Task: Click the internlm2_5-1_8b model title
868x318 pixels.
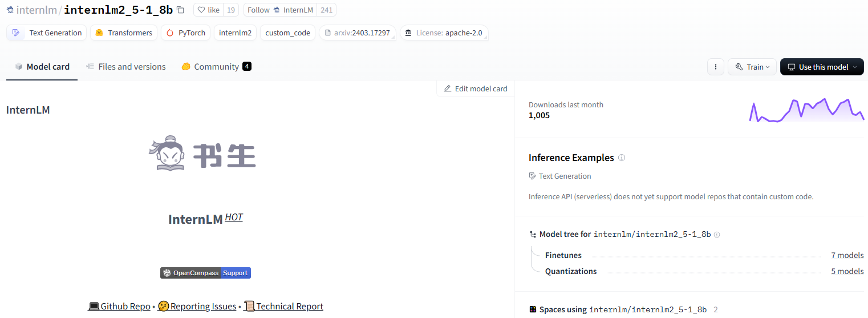Action: [x=119, y=10]
